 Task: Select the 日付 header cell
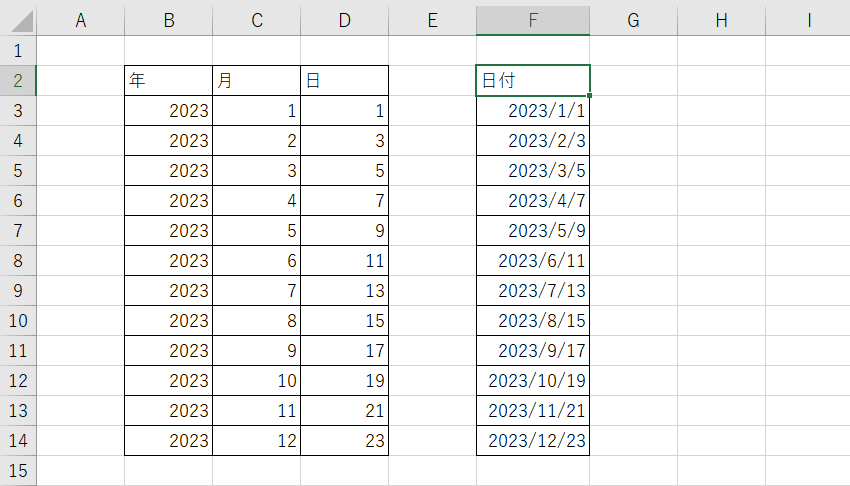click(x=532, y=81)
